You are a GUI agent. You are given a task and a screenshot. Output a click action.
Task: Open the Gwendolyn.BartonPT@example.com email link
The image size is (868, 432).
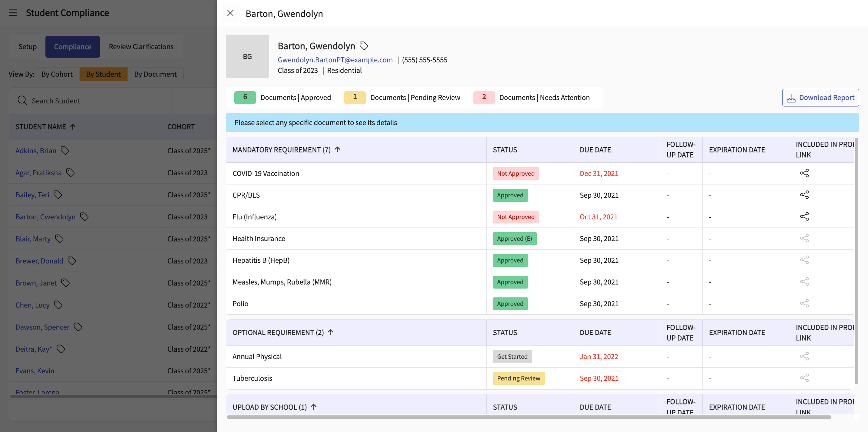335,60
